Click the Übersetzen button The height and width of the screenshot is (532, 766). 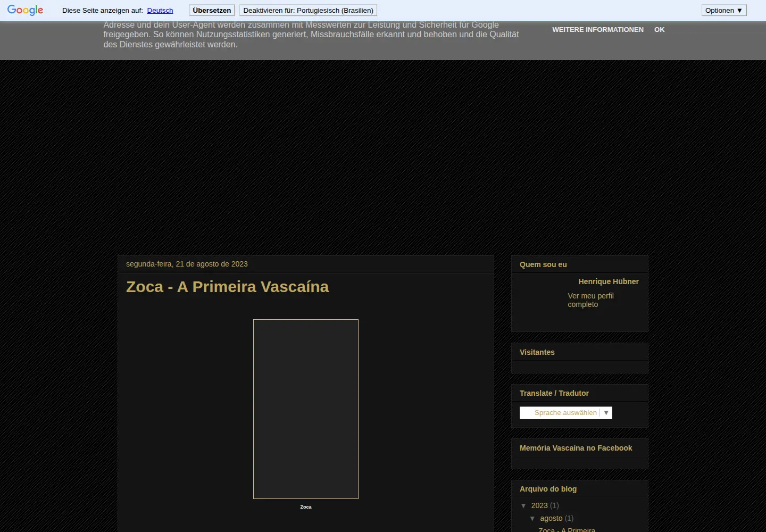tap(212, 10)
